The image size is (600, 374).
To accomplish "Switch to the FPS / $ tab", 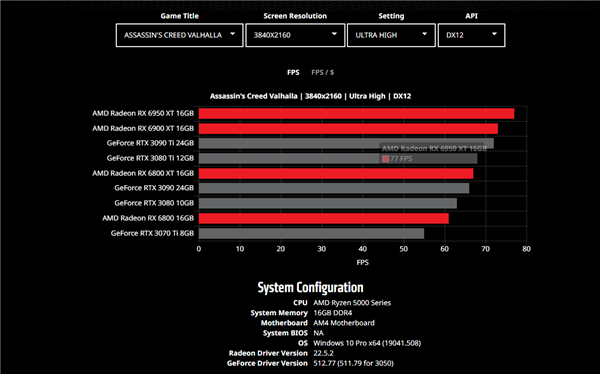I will [x=322, y=72].
